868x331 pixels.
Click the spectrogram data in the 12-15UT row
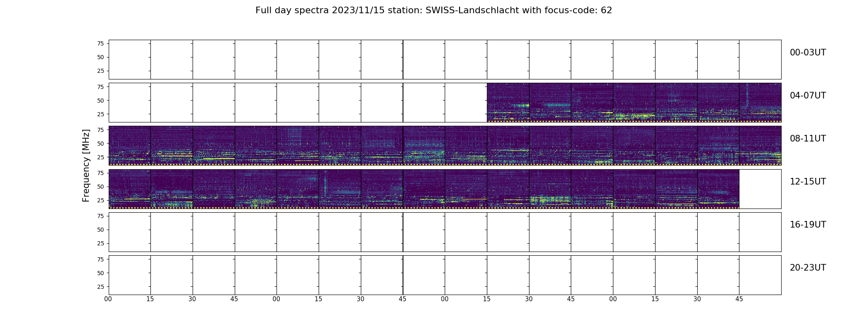(424, 189)
